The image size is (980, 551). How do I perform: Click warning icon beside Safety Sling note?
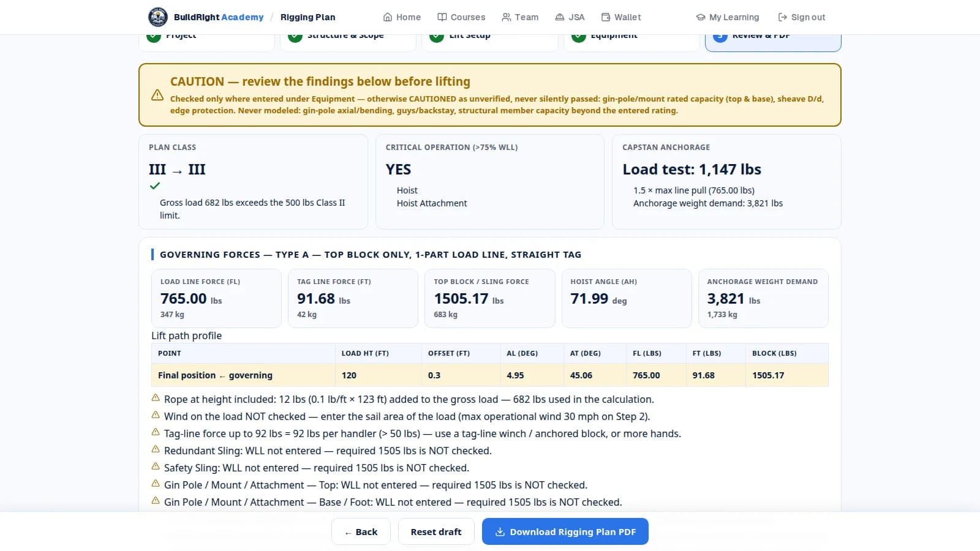point(156,467)
